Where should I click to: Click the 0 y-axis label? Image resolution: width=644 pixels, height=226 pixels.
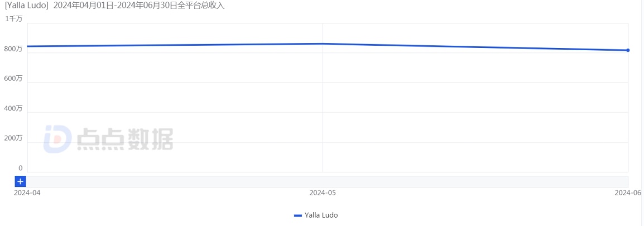click(21, 168)
